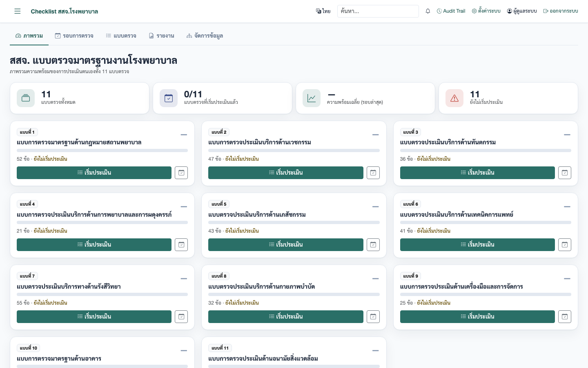The width and height of the screenshot is (588, 368).
Task: Click title แบบการตรวจประเมินด้านอนามัยสิ่งแวดล้อม
Action: (x=263, y=359)
